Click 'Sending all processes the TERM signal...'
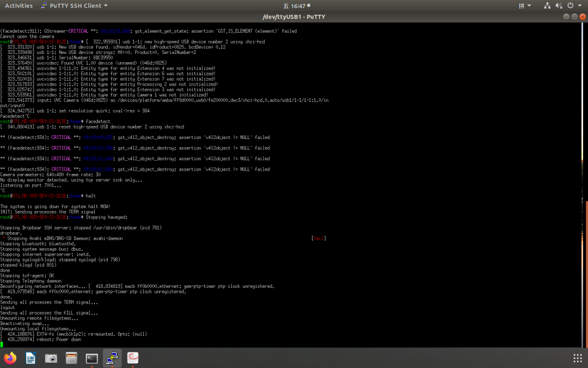 (x=49, y=302)
